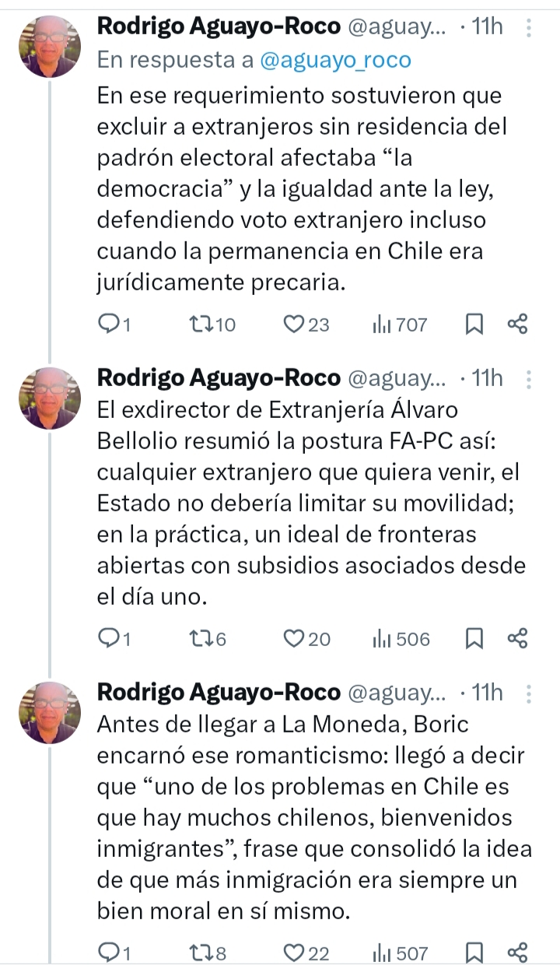The height and width of the screenshot is (969, 560).
Task: Share the first tweet in thread
Action: (517, 325)
